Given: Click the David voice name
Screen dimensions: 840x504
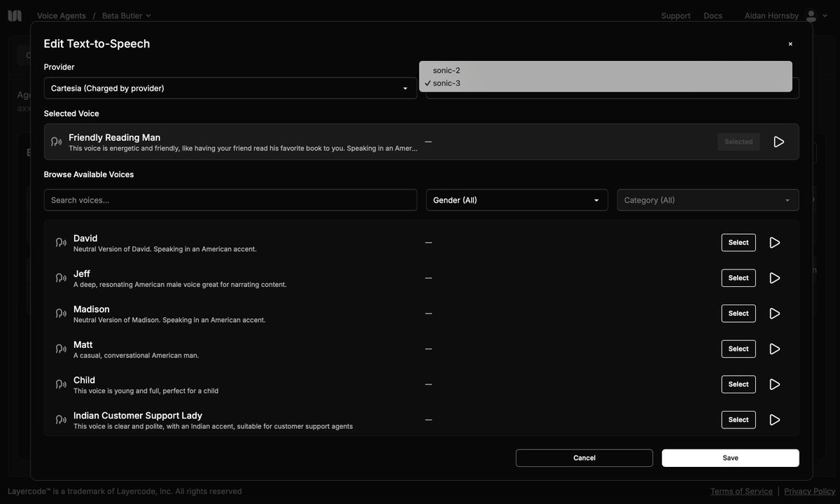Looking at the screenshot, I should pos(85,239).
